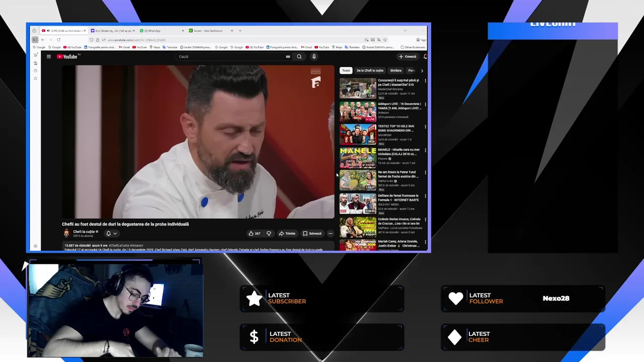644x362 pixels.
Task: Start voice search with the microphone icon
Action: [314, 57]
